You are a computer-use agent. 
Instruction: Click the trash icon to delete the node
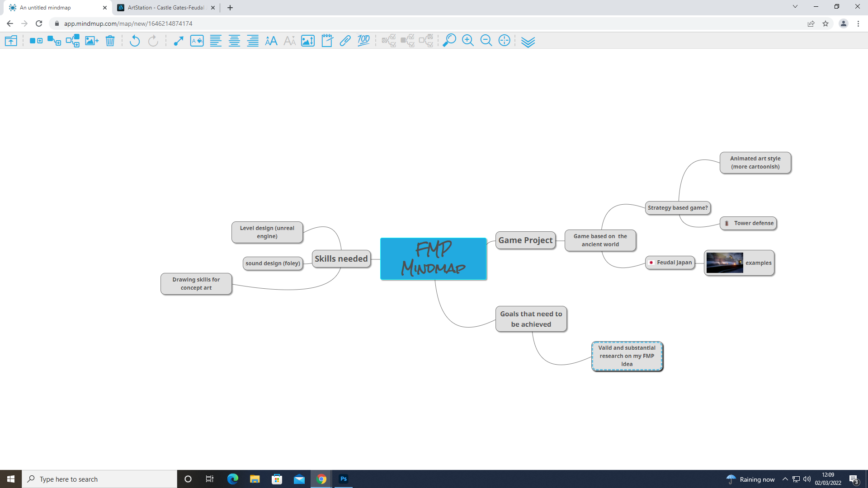[110, 41]
